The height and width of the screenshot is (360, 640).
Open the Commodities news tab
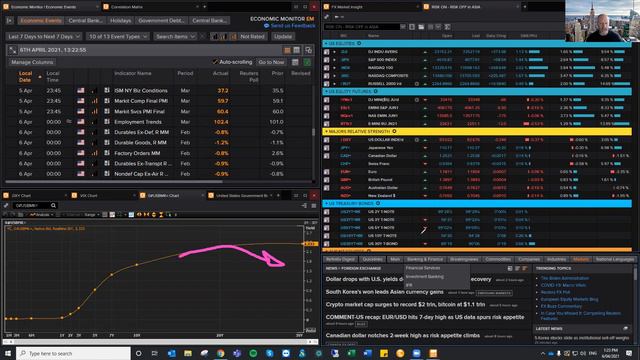(498, 259)
